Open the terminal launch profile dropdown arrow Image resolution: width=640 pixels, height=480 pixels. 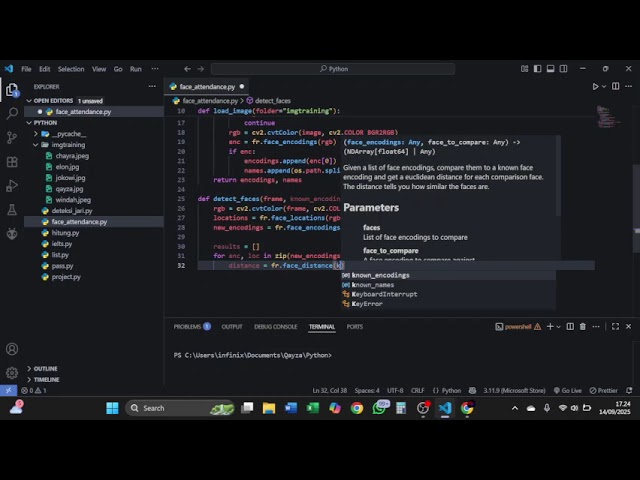(558, 327)
